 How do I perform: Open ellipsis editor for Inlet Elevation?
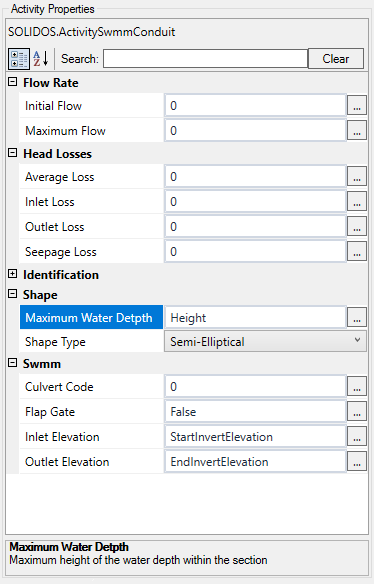tap(357, 437)
